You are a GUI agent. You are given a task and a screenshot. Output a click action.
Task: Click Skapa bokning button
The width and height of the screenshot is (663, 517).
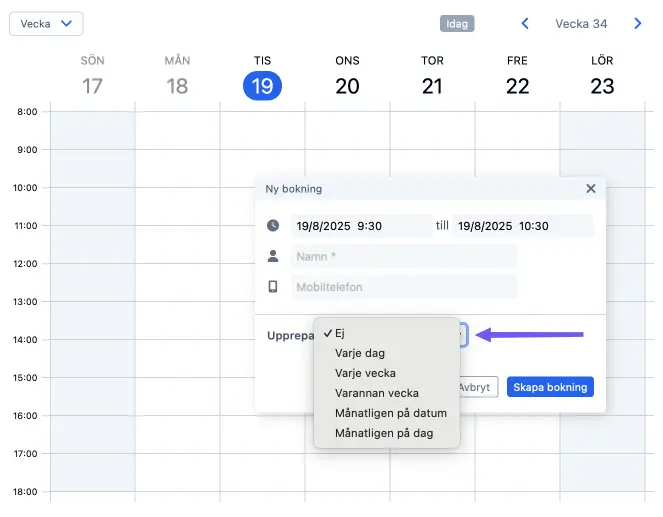tap(550, 387)
